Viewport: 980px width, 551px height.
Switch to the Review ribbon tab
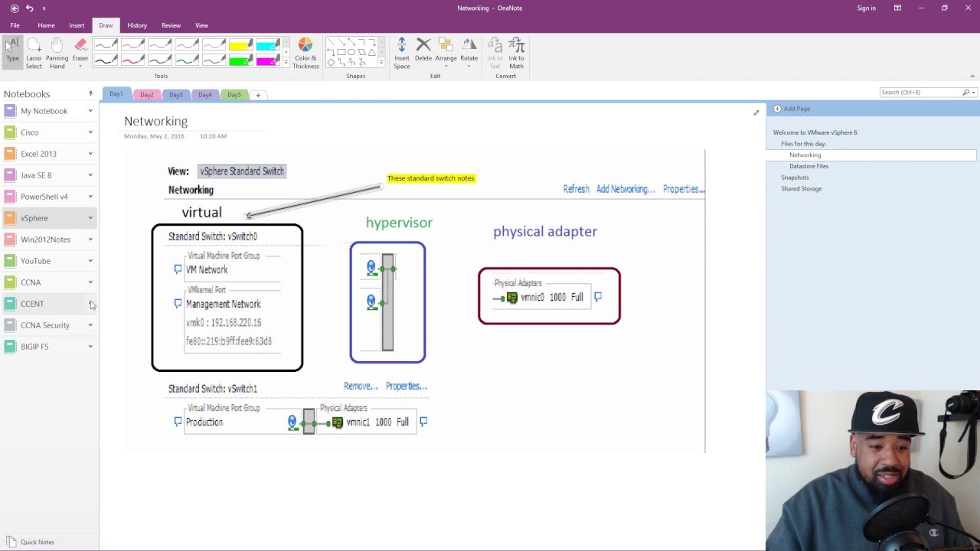(x=171, y=25)
